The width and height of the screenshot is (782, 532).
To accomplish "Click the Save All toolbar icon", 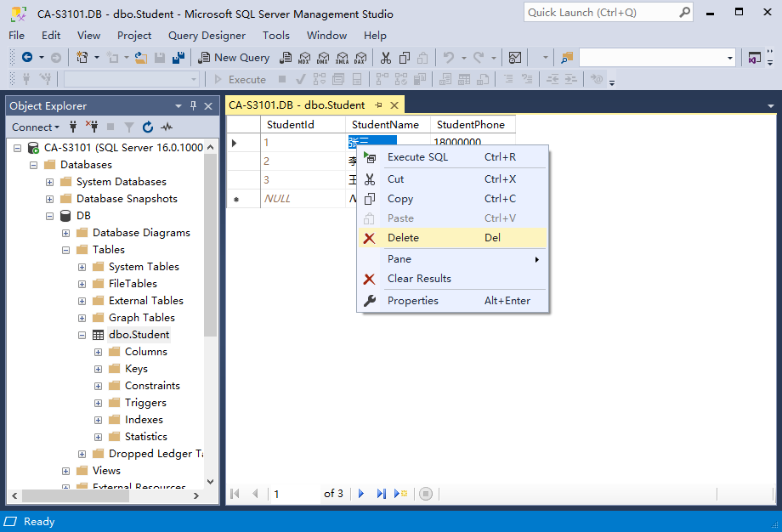I will pos(178,58).
